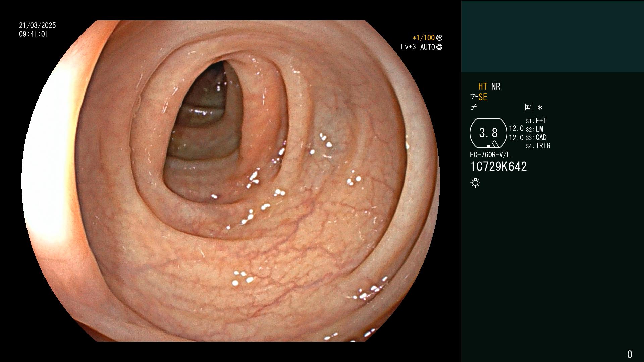Click the serial number 1C729K642
The height and width of the screenshot is (362, 644).
tap(498, 167)
